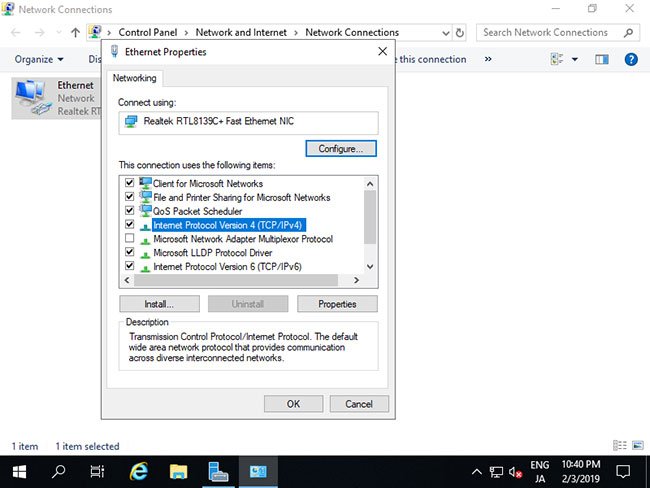Click muted volume tray icon
The width and height of the screenshot is (650, 488).
click(x=515, y=472)
